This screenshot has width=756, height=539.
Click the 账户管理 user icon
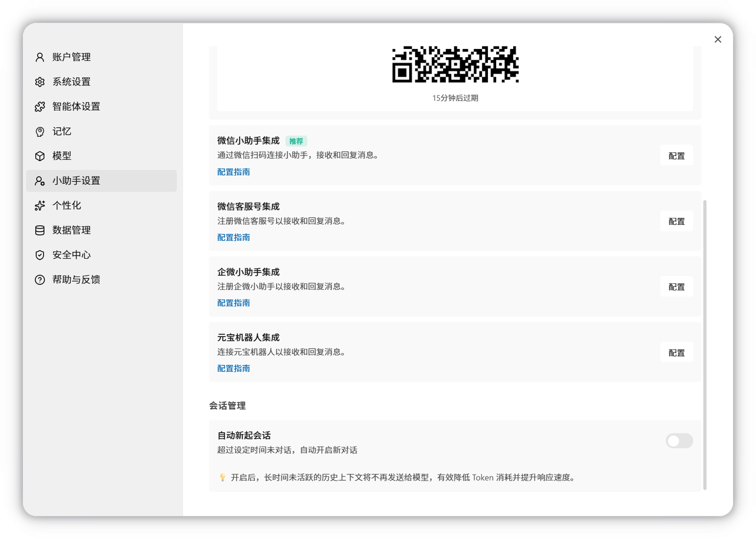click(x=40, y=57)
